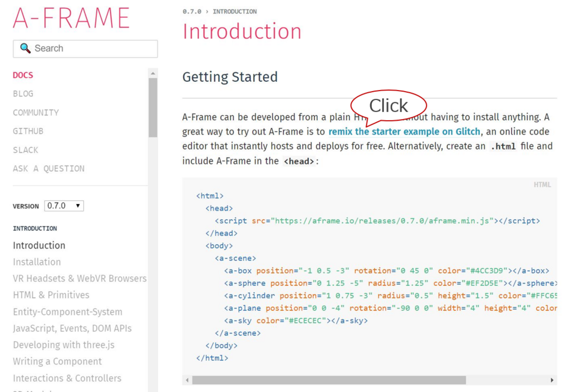Open the DOCS section
Image resolution: width=570 pixels, height=392 pixels.
click(x=23, y=75)
